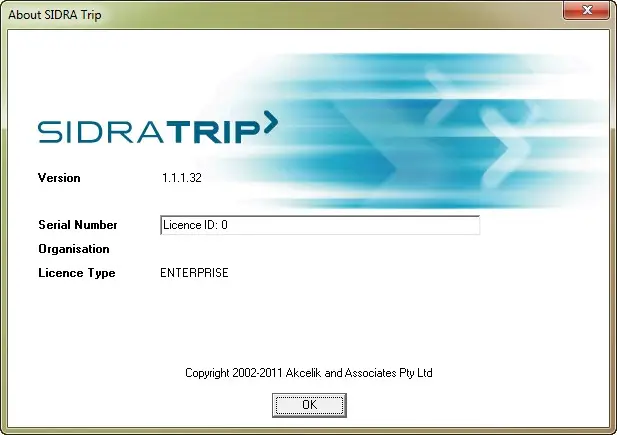This screenshot has width=617, height=435.
Task: Click the SIDRATRIP logo
Action: [158, 128]
